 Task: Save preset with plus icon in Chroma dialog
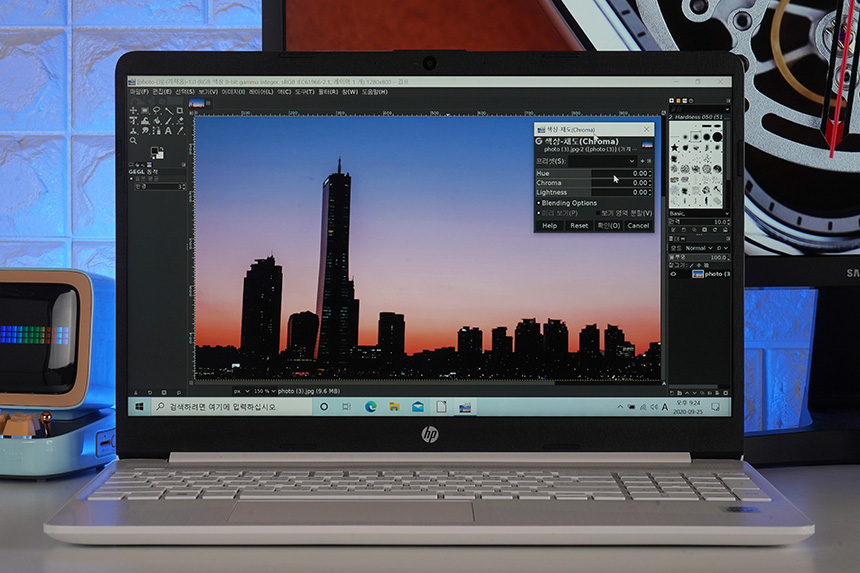click(642, 161)
